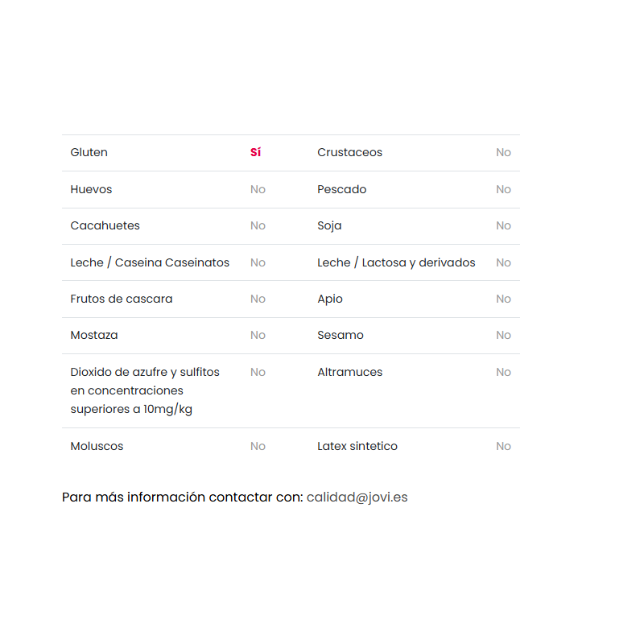Select 'Leche / Caseina Caseinatos' label
The image size is (644, 644).
[x=150, y=262]
